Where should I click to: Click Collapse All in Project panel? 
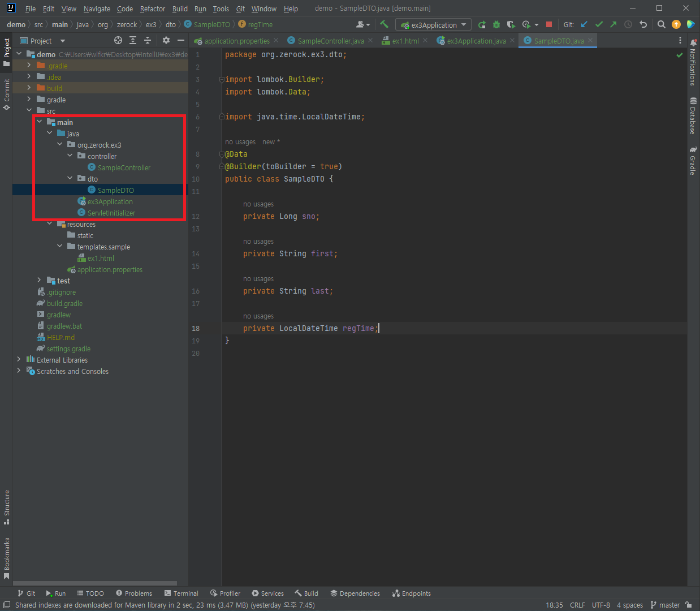coord(148,40)
